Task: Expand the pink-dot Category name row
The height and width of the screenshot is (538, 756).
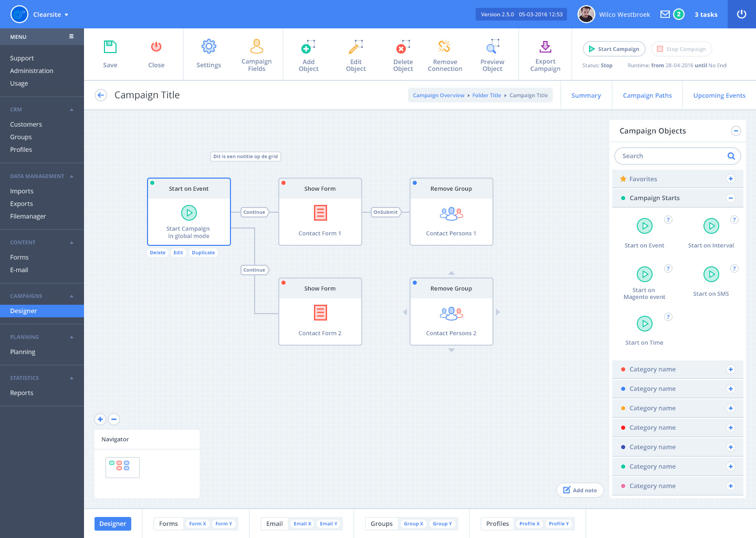Action: (x=731, y=486)
